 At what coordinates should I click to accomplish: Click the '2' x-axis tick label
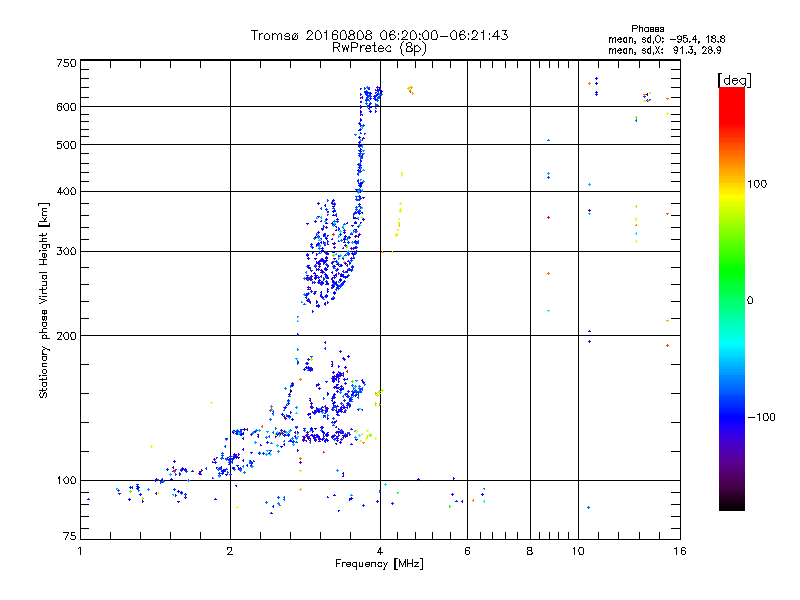click(x=230, y=551)
